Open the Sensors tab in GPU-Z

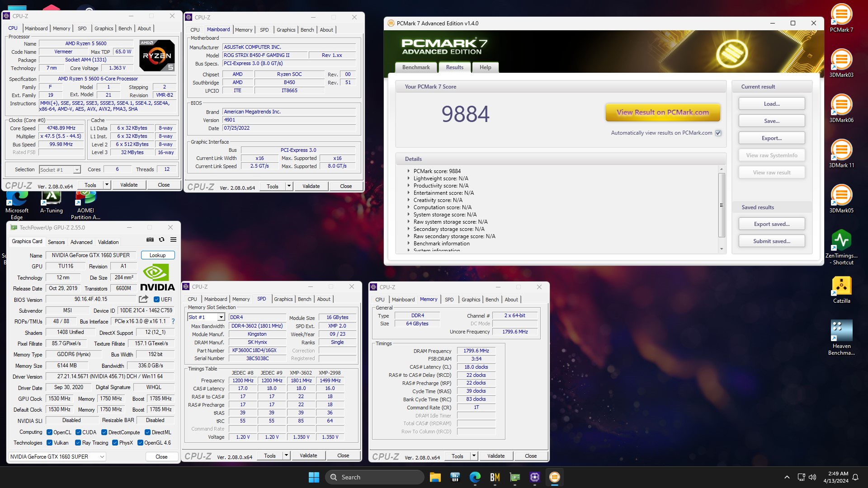57,242
